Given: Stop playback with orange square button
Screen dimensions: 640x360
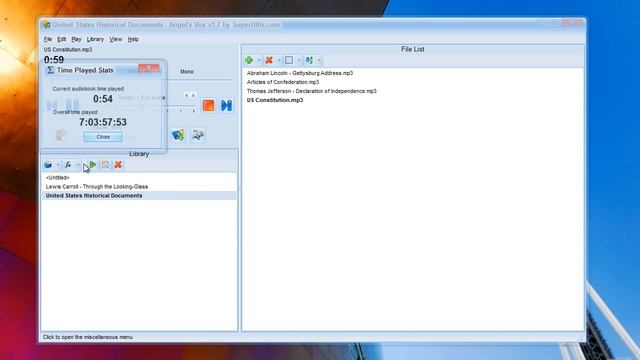Looking at the screenshot, I should point(209,105).
